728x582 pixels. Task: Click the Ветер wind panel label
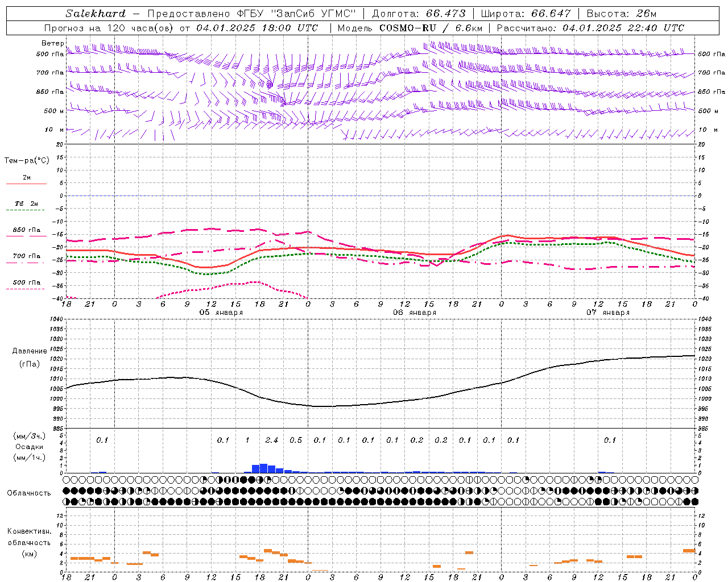(52, 43)
